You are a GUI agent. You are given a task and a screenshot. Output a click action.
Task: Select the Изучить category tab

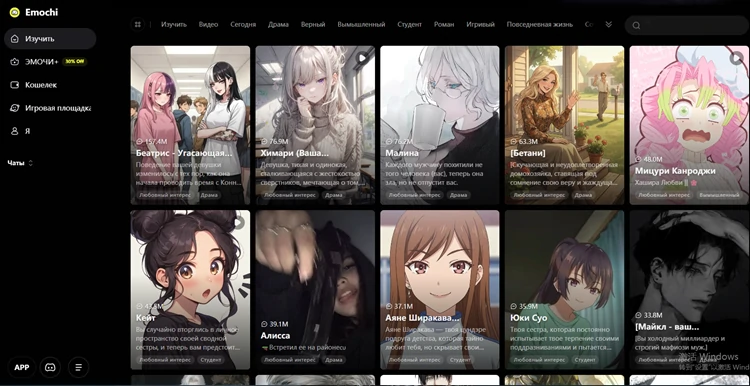pos(174,24)
